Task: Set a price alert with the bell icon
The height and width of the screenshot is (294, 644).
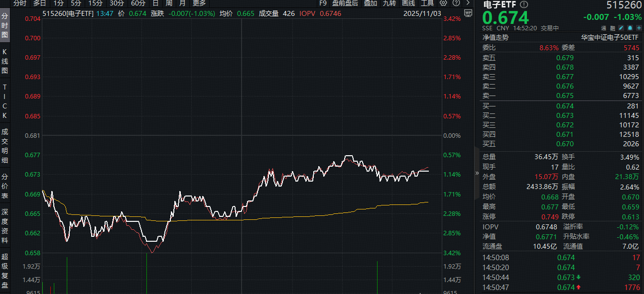Action: pyautogui.click(x=630, y=28)
